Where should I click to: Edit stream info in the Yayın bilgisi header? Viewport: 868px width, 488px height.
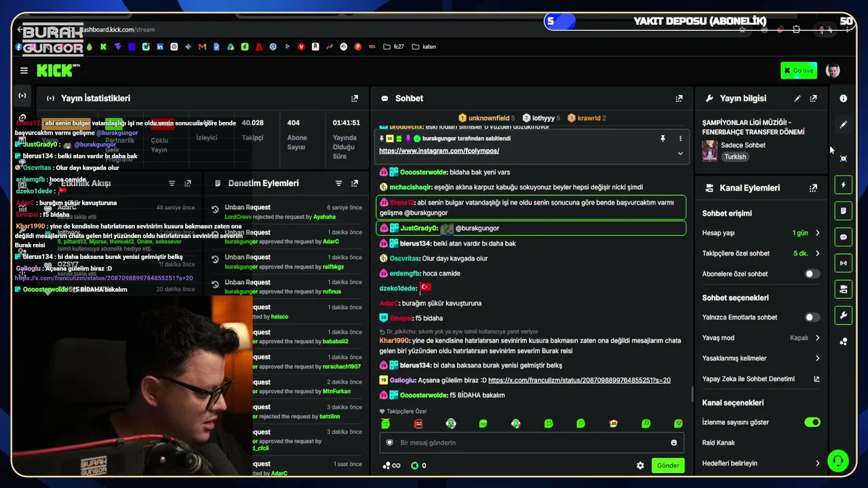click(797, 98)
